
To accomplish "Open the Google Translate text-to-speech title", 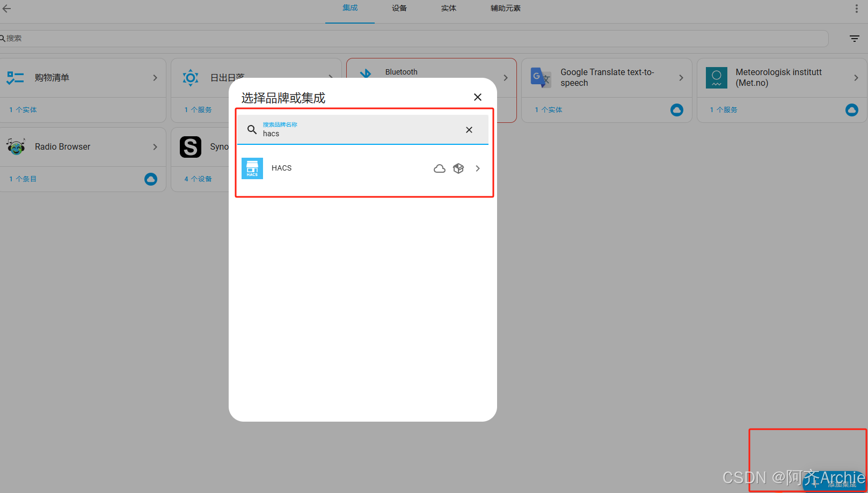I will [x=607, y=78].
